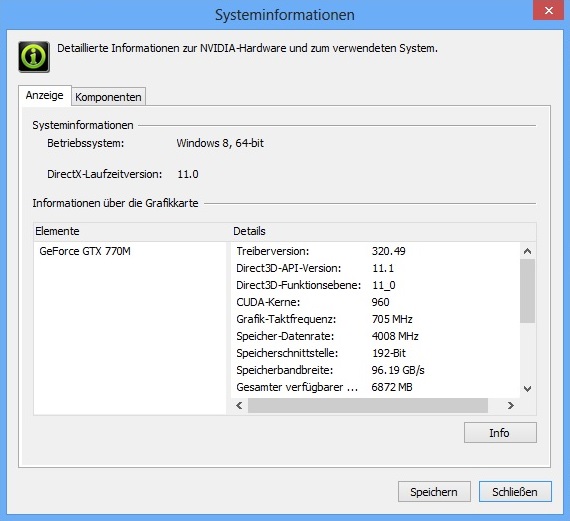Click the down arrow of details scrollbar

click(527, 389)
